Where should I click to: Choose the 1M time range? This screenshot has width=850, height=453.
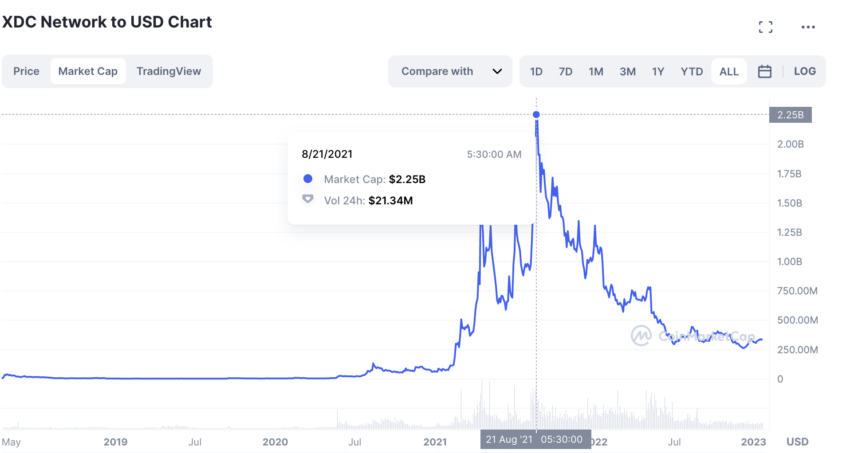click(596, 71)
